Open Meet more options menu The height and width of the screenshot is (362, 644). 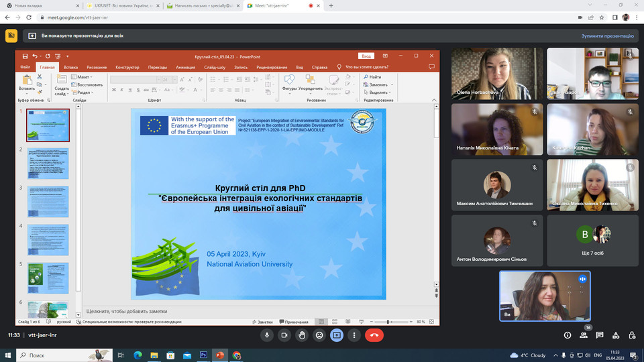354,335
